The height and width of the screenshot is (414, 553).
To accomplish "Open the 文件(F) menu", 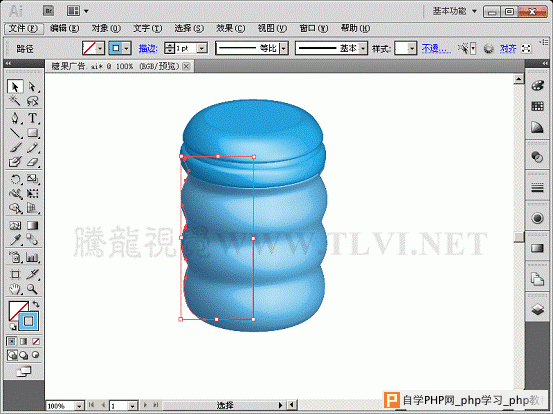I will point(24,28).
